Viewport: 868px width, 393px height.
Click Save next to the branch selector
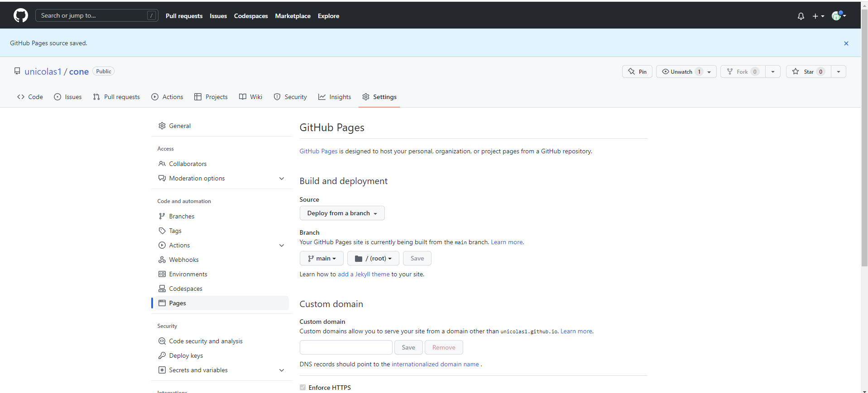pos(417,258)
